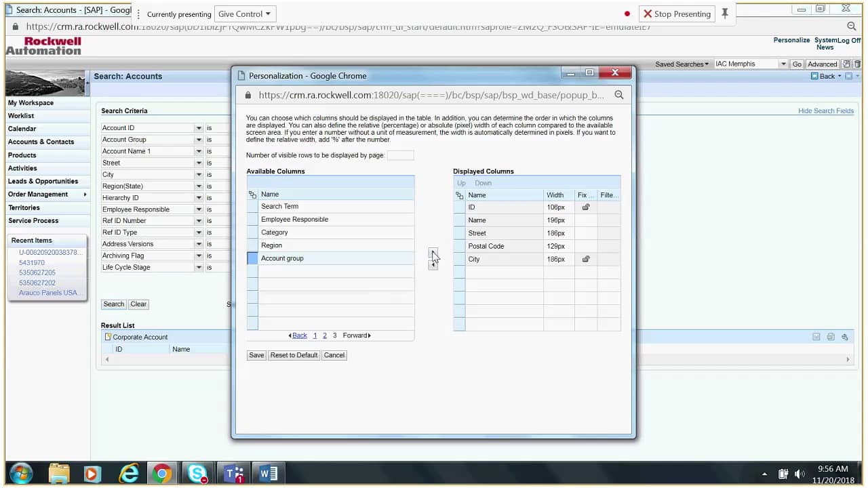The image size is (868, 488).
Task: Click the trash icon next to Advanced
Action: (x=857, y=64)
